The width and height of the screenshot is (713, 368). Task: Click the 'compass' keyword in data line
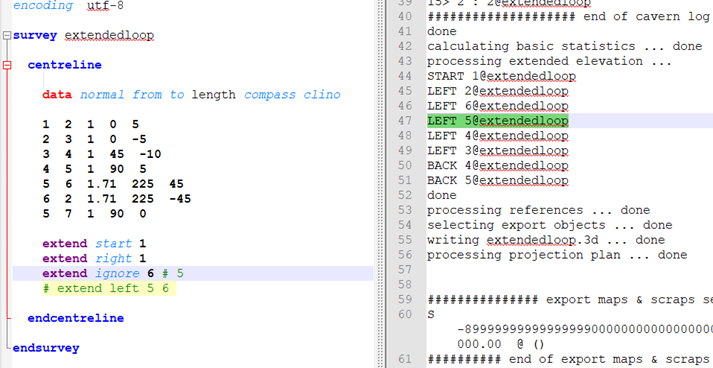270,95
